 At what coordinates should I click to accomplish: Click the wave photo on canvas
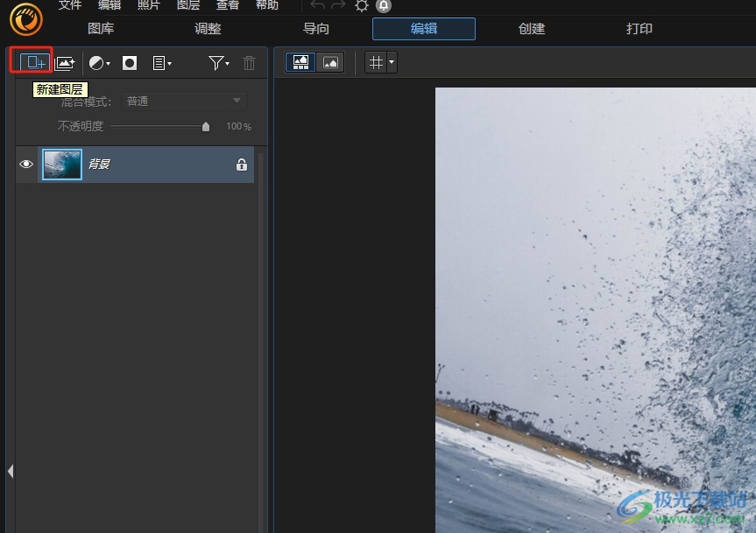click(x=596, y=310)
